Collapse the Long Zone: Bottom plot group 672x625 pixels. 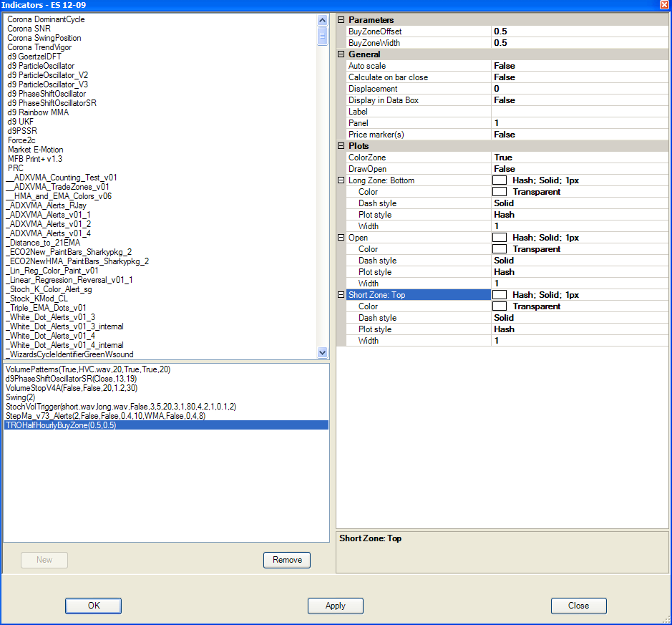[x=341, y=180]
